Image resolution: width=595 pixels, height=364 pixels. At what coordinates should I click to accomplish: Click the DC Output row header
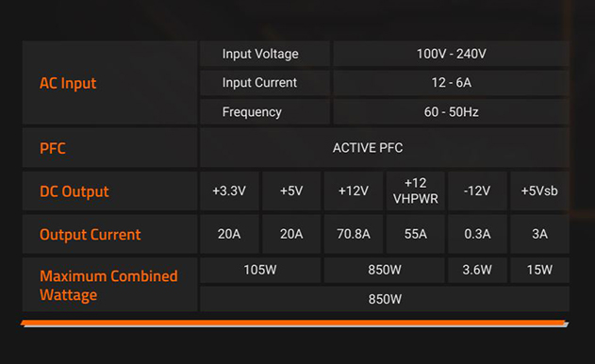110,190
